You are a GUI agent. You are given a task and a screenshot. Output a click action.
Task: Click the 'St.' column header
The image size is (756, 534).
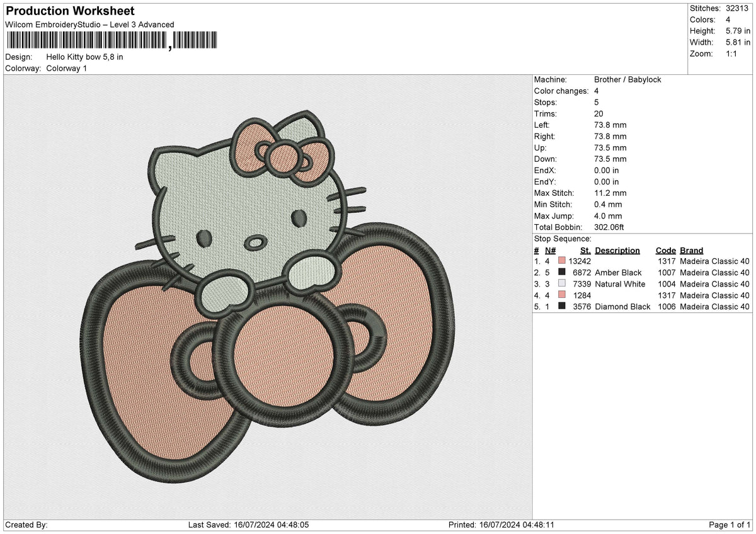click(x=585, y=251)
